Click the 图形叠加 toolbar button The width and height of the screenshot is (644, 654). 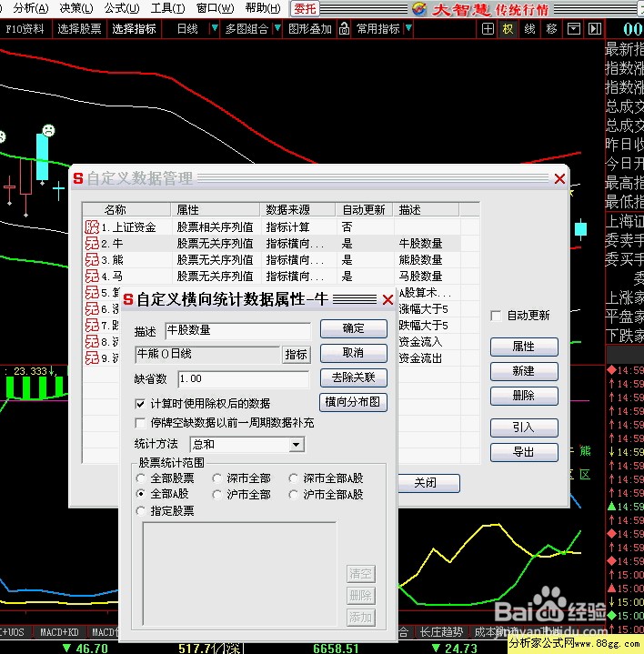coord(310,29)
